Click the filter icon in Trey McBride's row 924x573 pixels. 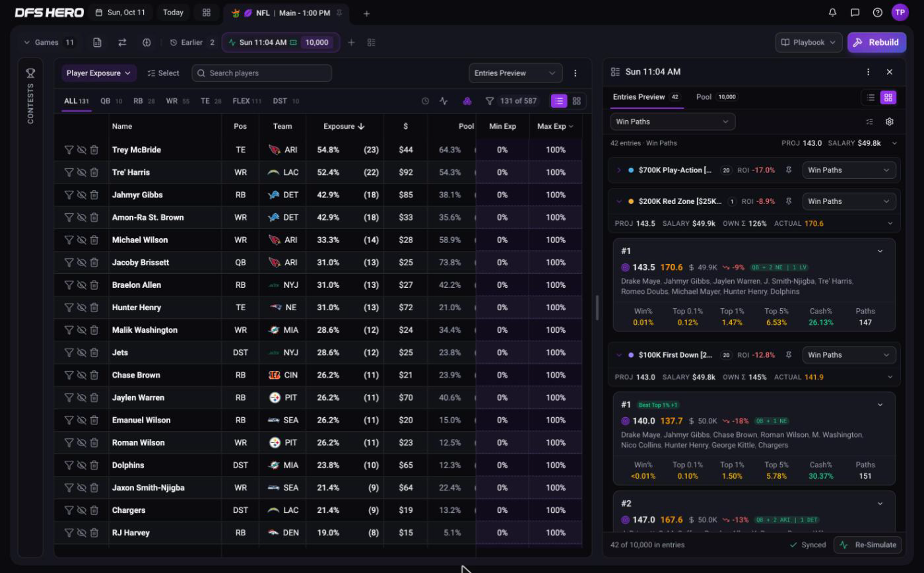pyautogui.click(x=69, y=150)
